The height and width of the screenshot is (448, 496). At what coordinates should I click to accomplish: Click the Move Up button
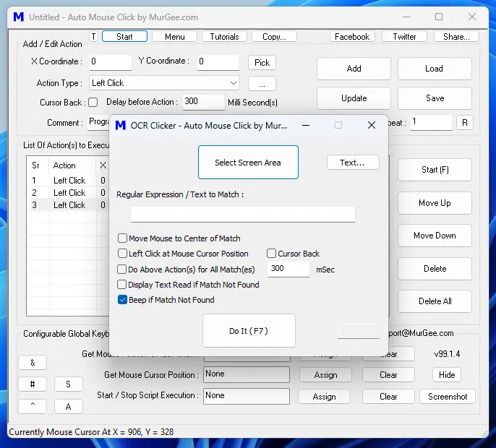(x=435, y=203)
